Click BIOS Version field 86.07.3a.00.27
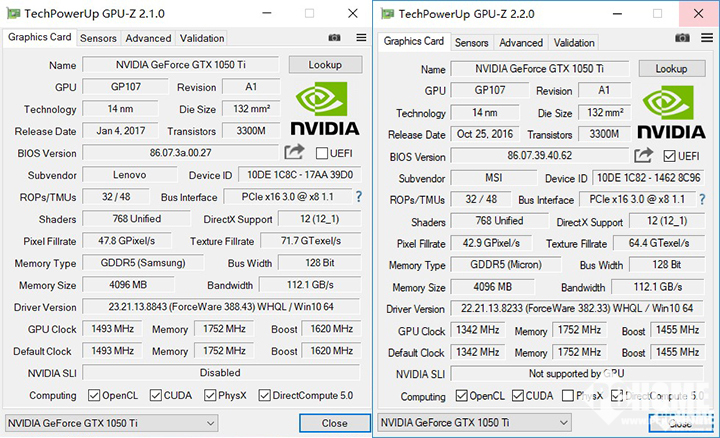Viewport: 720px width, 438px height. pyautogui.click(x=180, y=153)
